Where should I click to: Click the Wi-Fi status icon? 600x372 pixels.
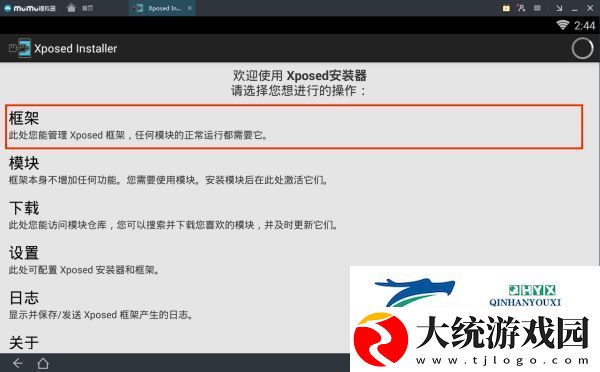(562, 25)
